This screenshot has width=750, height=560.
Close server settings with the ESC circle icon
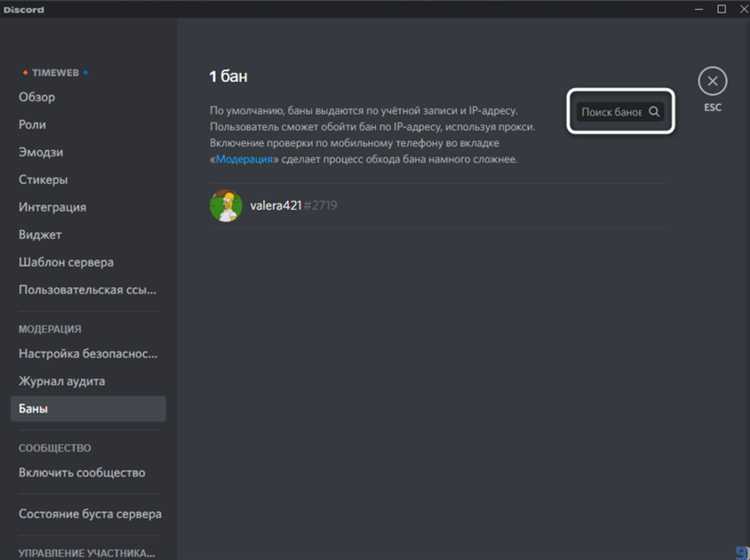click(712, 81)
